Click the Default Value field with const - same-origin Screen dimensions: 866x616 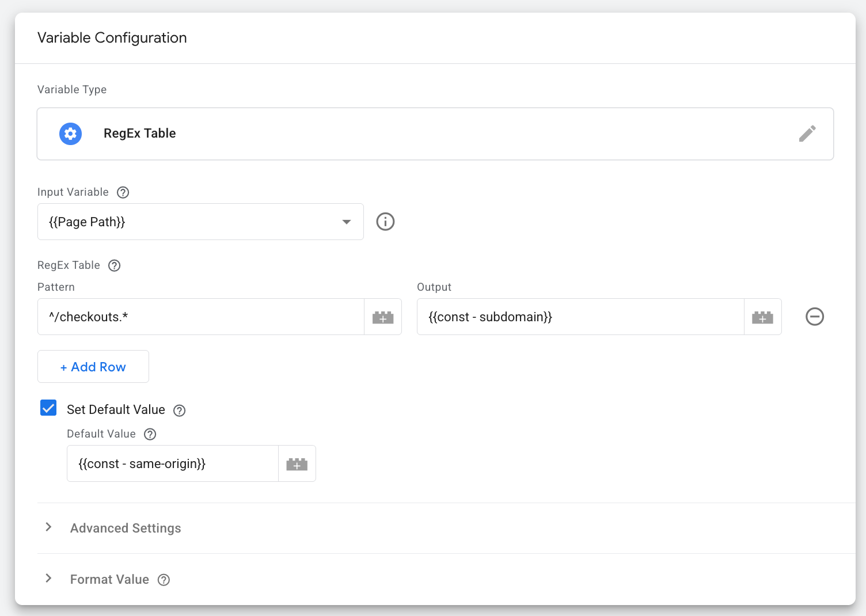point(173,463)
